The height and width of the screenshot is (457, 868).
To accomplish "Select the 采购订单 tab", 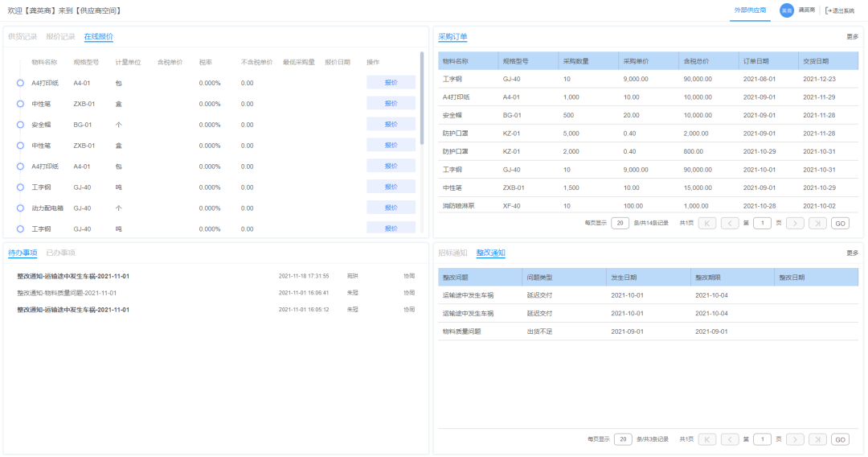I will (x=452, y=36).
